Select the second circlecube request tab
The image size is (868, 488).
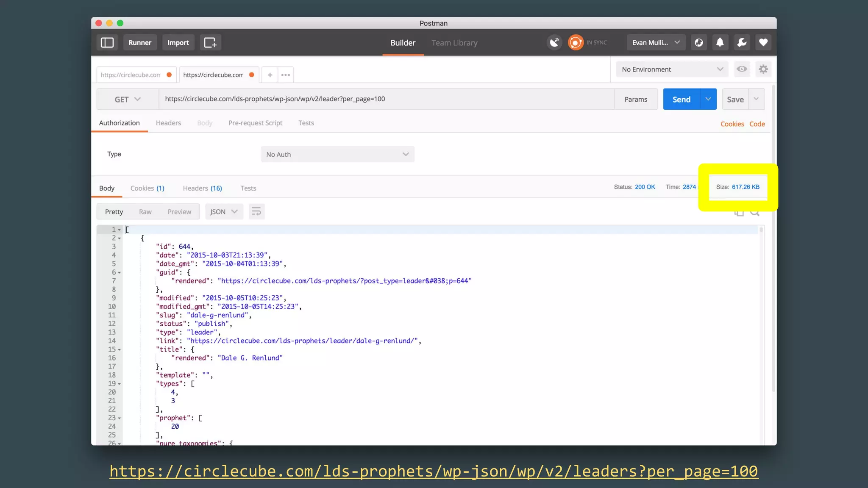[x=219, y=75]
